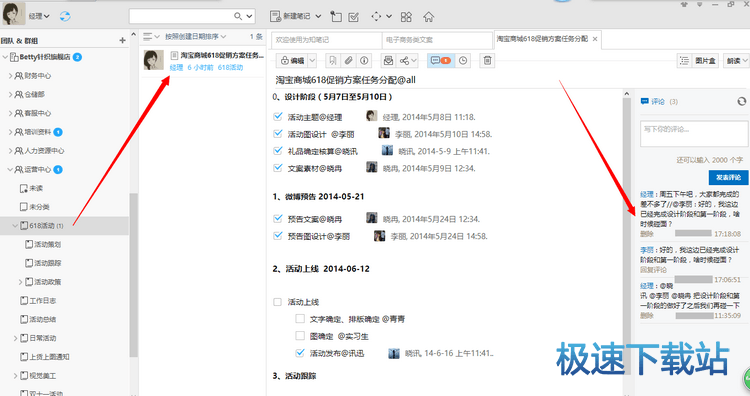Toggle the comments panel icon
The width and height of the screenshot is (750, 396).
click(441, 61)
